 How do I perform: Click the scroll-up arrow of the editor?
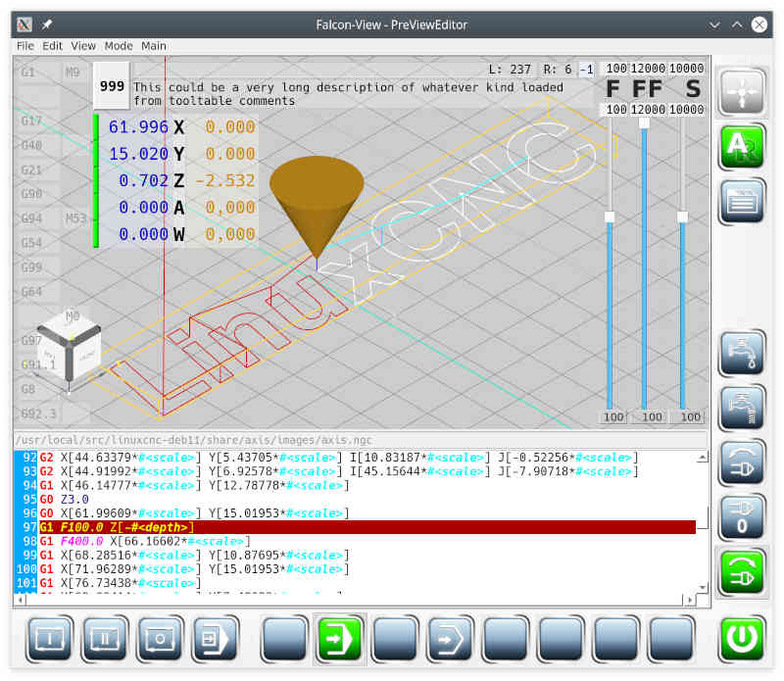(703, 457)
